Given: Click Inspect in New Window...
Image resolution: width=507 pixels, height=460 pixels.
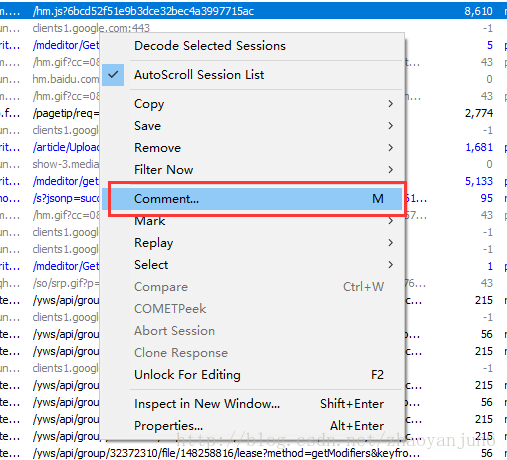Looking at the screenshot, I should point(207,404).
